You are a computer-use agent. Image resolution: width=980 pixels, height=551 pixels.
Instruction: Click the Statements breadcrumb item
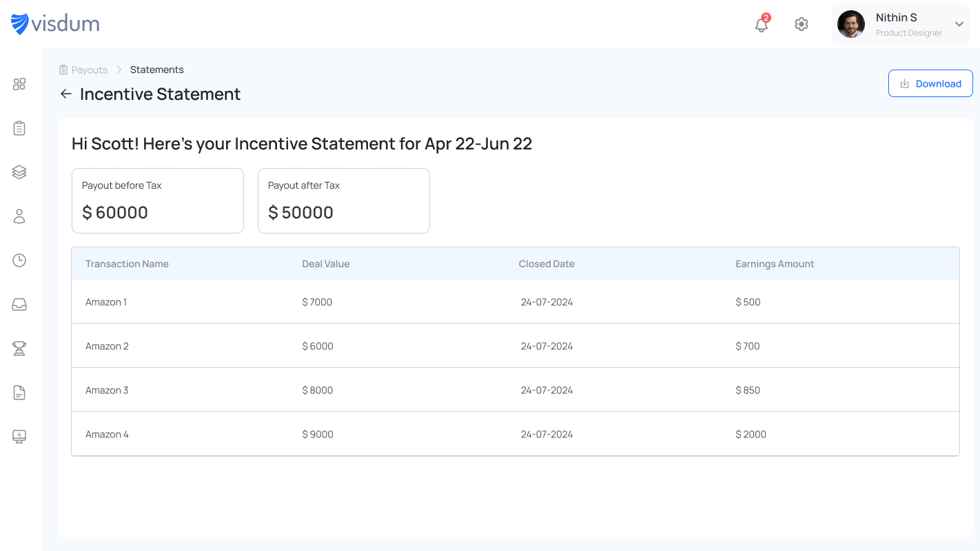click(156, 70)
